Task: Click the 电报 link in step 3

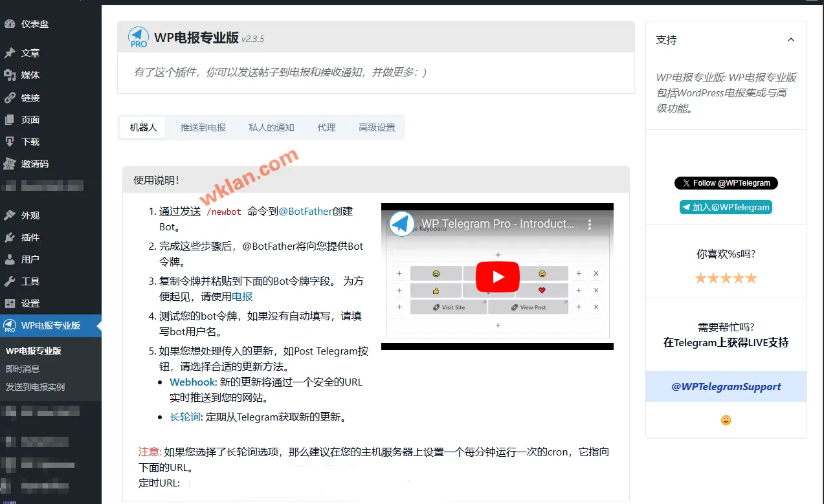Action: pos(242,297)
